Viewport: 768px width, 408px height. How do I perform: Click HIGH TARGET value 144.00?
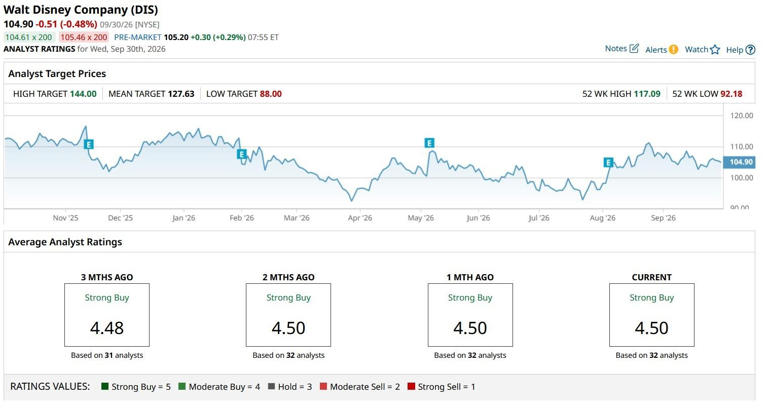[x=83, y=94]
